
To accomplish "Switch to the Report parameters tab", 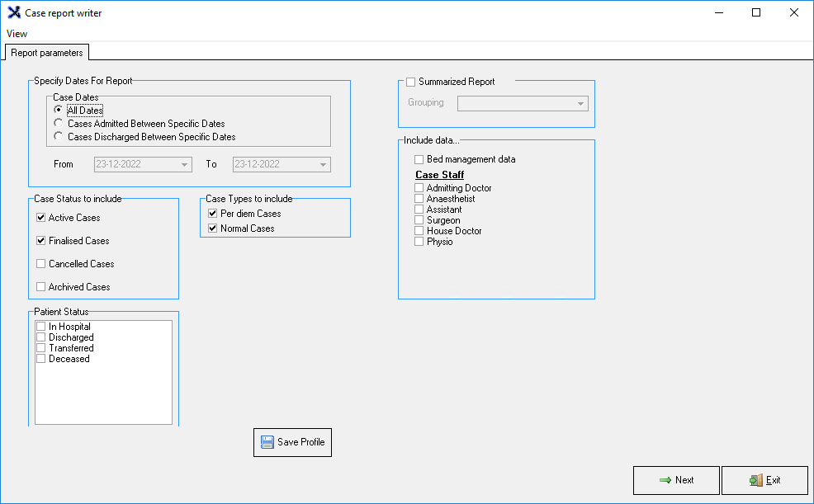I will point(47,53).
